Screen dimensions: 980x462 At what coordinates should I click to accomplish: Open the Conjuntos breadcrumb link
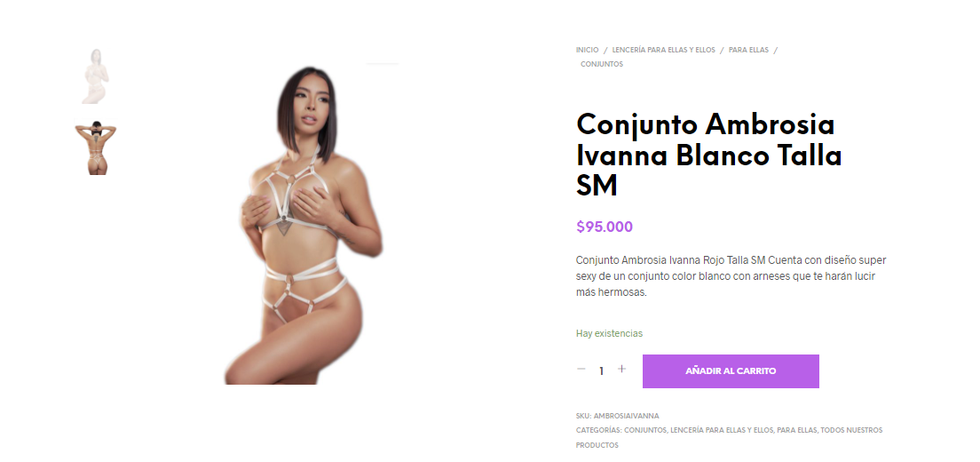[601, 64]
